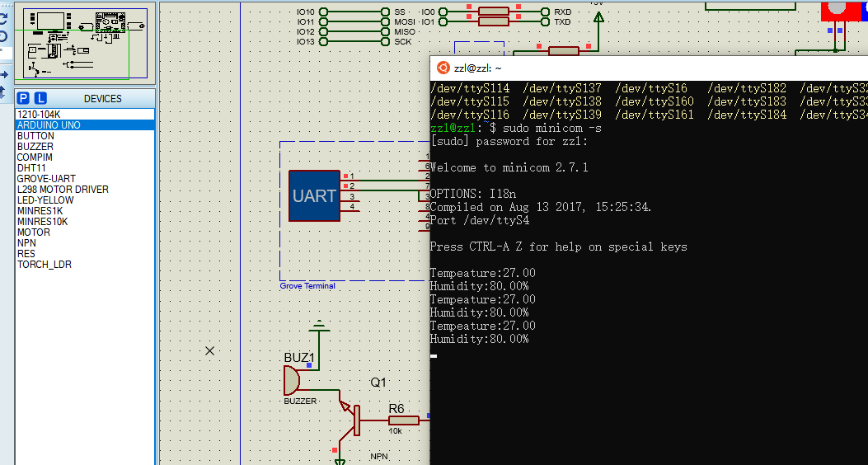Select MINRES10K in device list
Viewport: 868px width, 465px height.
85,222
